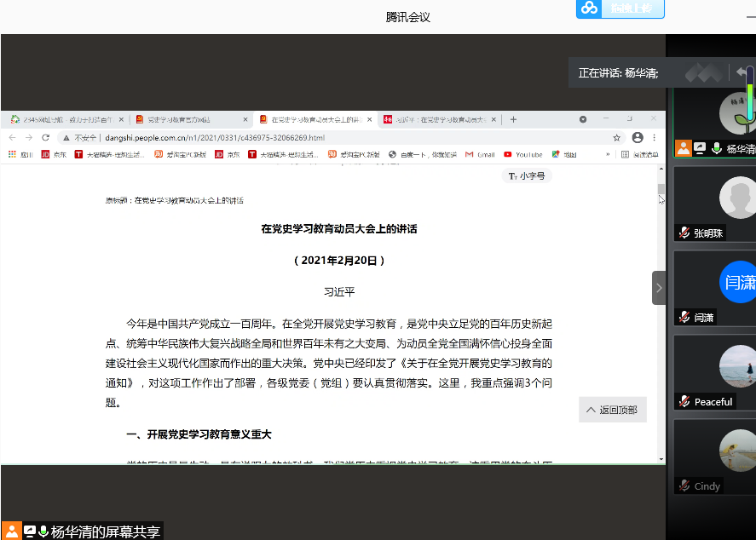Viewport: 756px width, 540px height.
Task: Click the microphone icon beside 闫潇
Action: tap(684, 317)
